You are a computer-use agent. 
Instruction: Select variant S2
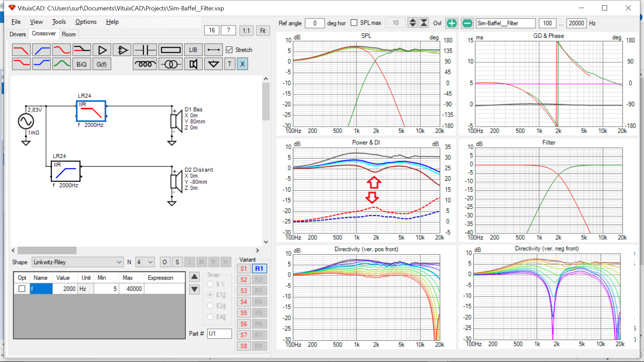pyautogui.click(x=244, y=280)
